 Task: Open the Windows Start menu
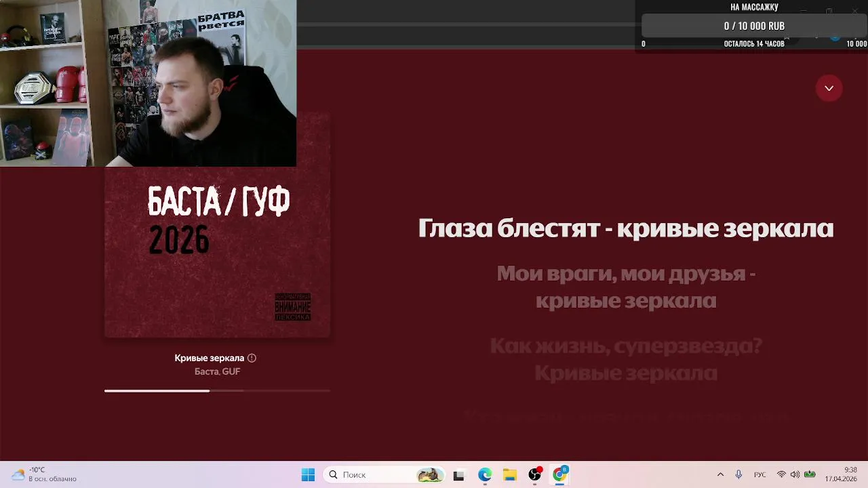pos(308,474)
